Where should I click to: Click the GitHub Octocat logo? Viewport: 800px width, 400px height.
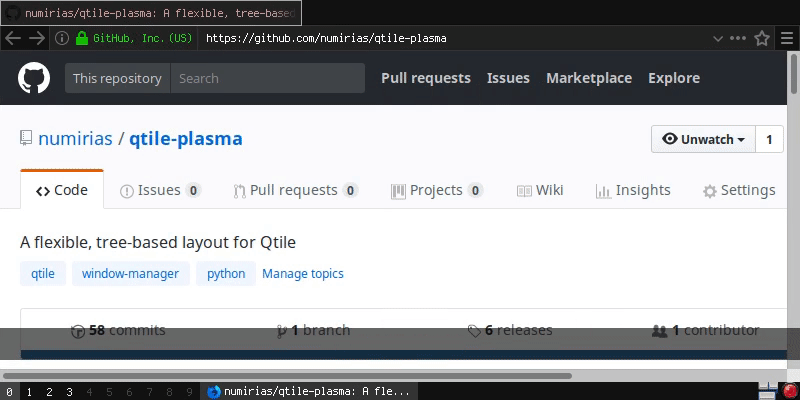click(34, 78)
